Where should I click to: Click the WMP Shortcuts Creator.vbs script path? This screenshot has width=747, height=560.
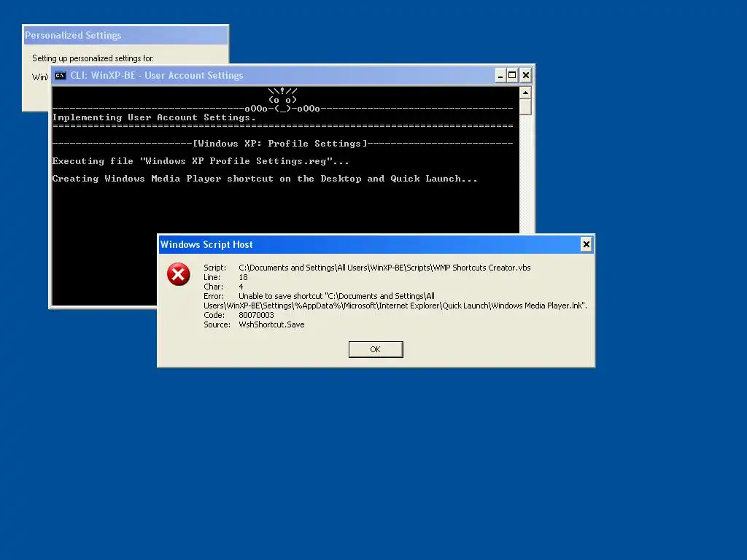pos(384,268)
